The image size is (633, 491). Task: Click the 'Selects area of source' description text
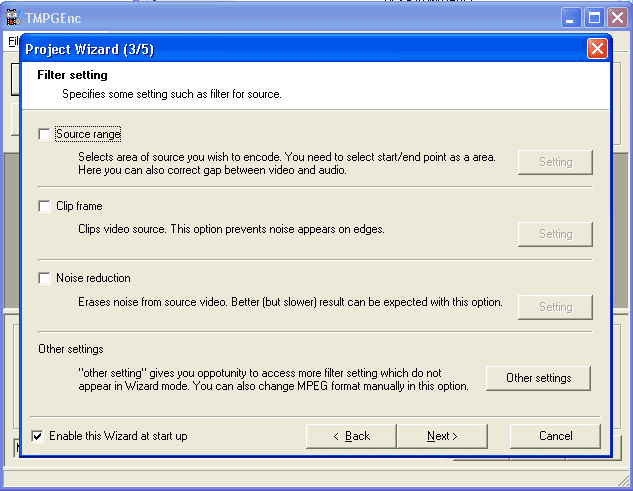[x=287, y=164]
